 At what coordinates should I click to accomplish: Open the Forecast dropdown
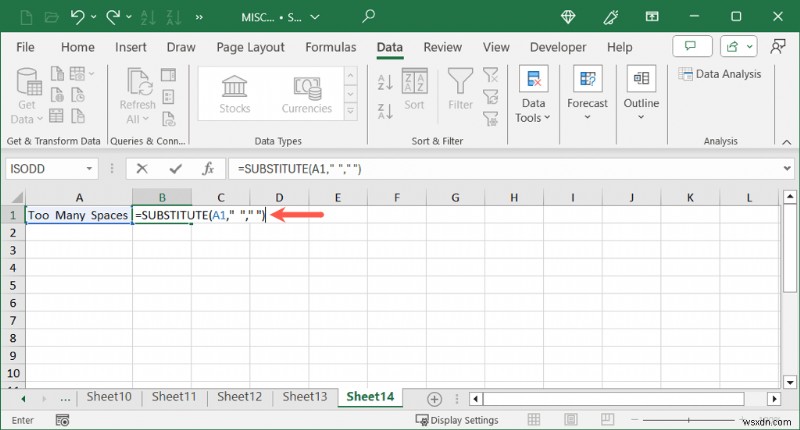[x=587, y=93]
